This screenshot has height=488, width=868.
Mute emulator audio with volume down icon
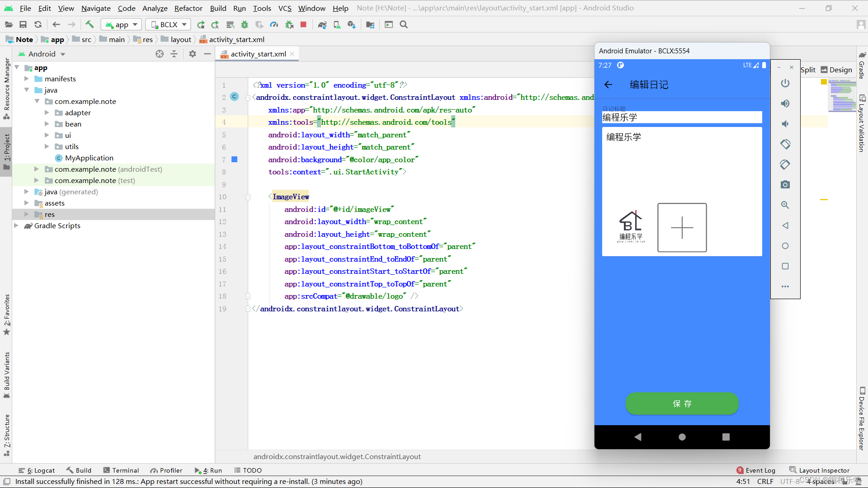pos(785,124)
